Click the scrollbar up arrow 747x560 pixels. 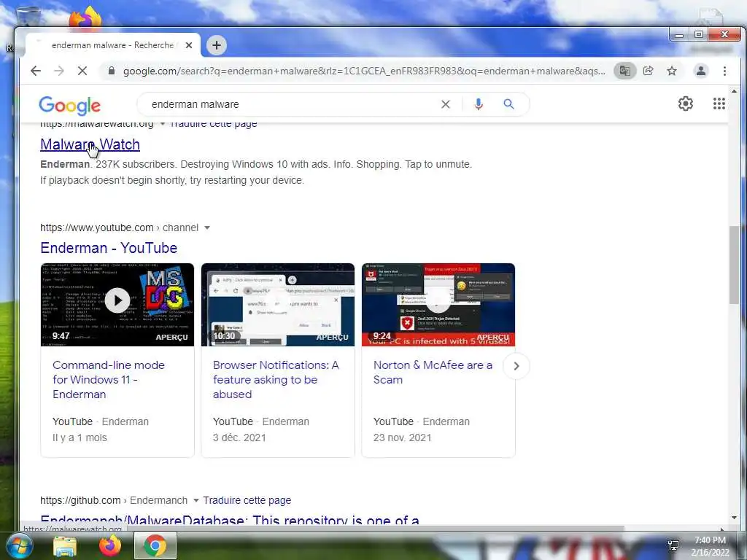coord(734,91)
